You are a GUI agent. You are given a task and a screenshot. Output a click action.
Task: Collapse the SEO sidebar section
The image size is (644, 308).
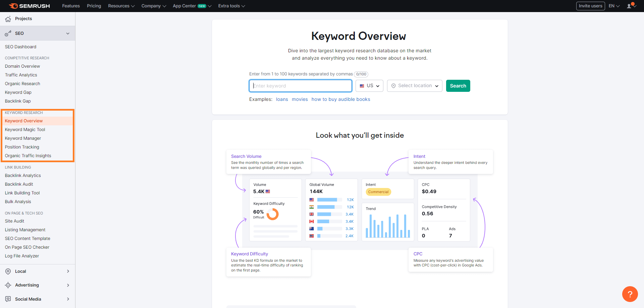[68, 33]
